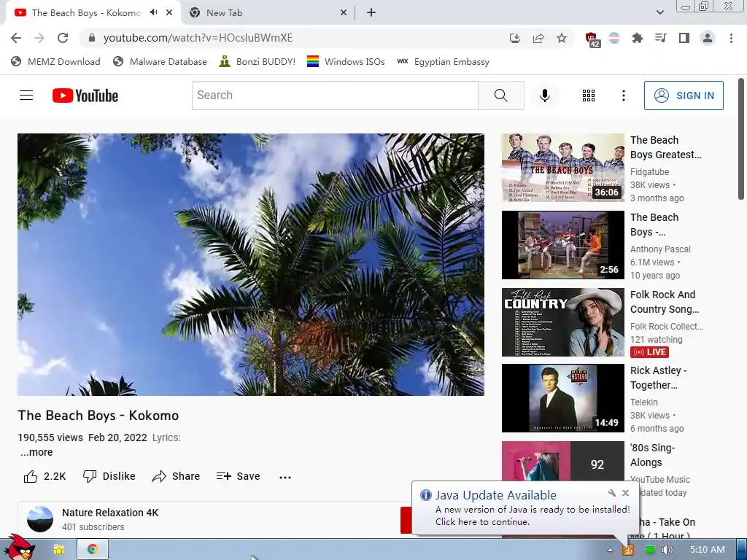Open Java Update tray icon
This screenshot has width=747, height=560.
click(x=628, y=550)
